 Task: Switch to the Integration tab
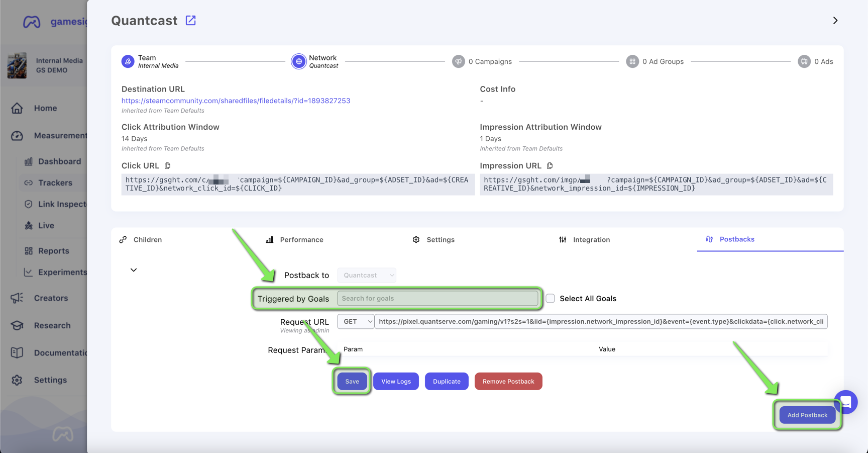tap(585, 240)
